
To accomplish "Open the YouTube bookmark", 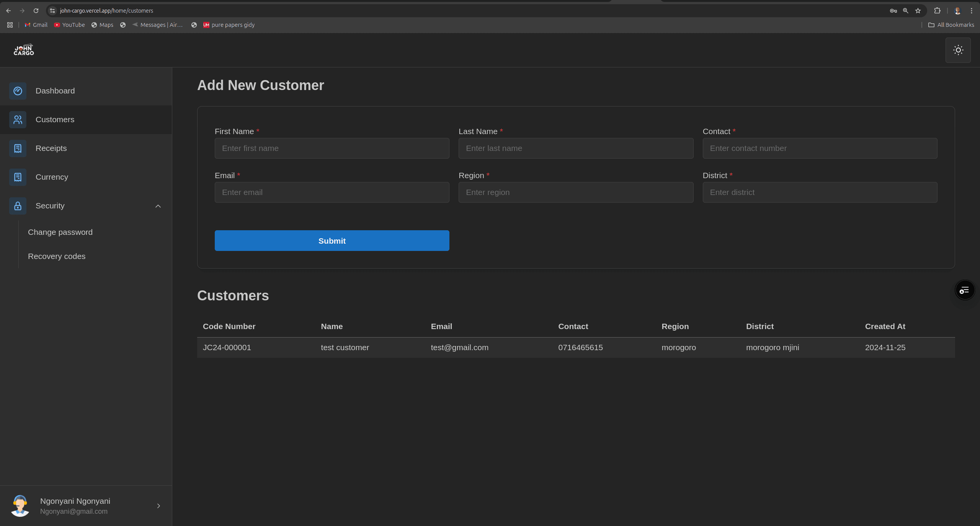I will [x=69, y=25].
